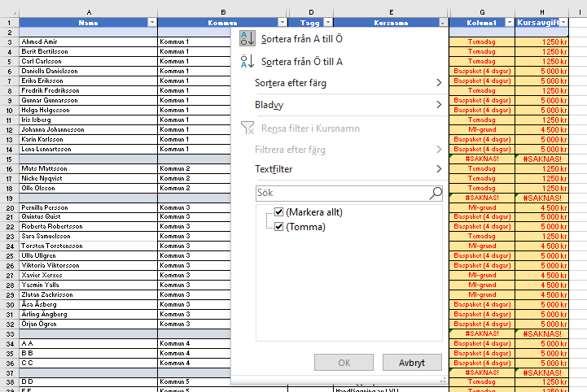Select Kommun 2 cell beside Olle Olsson
The height and width of the screenshot is (392, 587).
[x=195, y=188]
